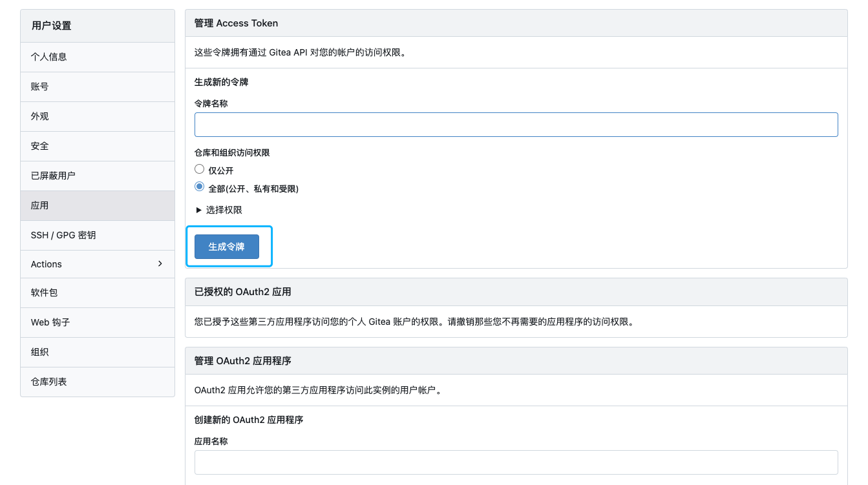Open the 安全 settings section
This screenshot has width=868, height=485.
pyautogui.click(x=39, y=146)
